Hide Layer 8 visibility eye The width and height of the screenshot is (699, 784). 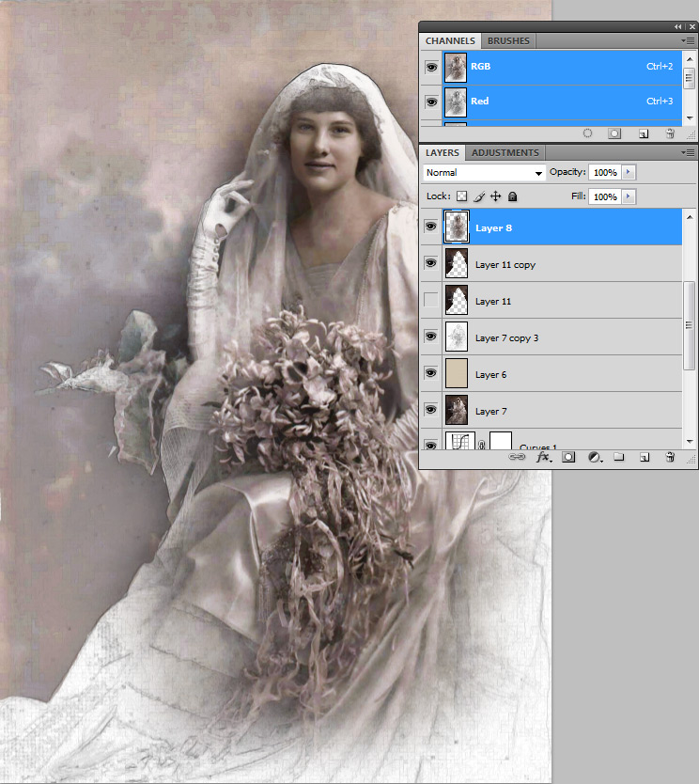pyautogui.click(x=430, y=227)
